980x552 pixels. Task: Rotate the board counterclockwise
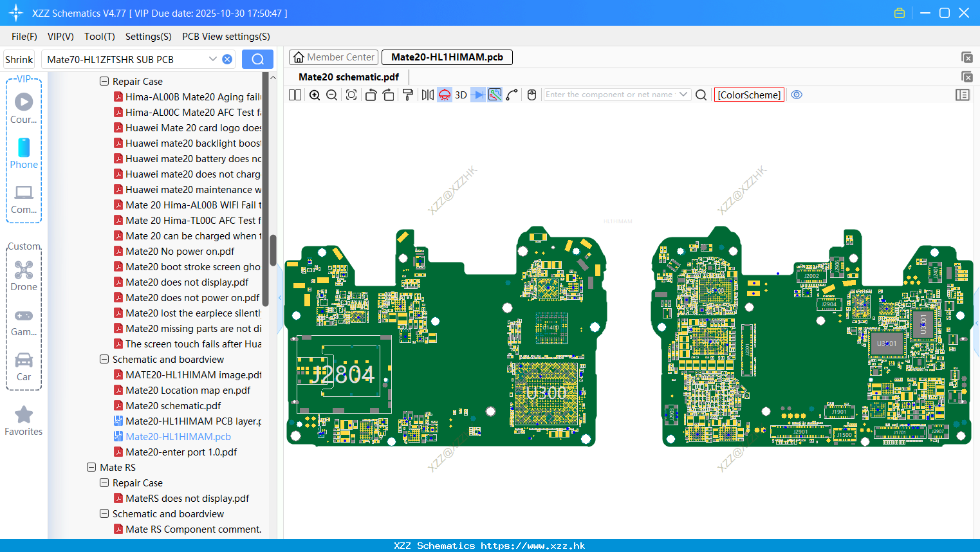coord(371,95)
